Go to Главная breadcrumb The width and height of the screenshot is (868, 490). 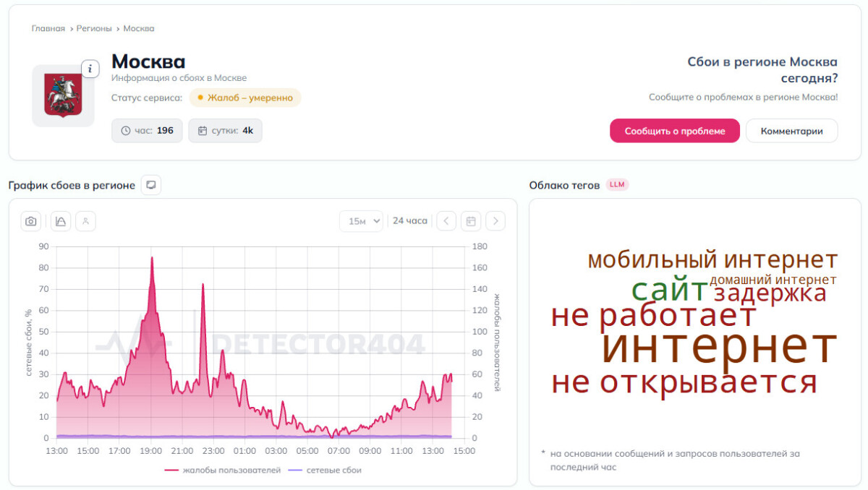[x=48, y=28]
